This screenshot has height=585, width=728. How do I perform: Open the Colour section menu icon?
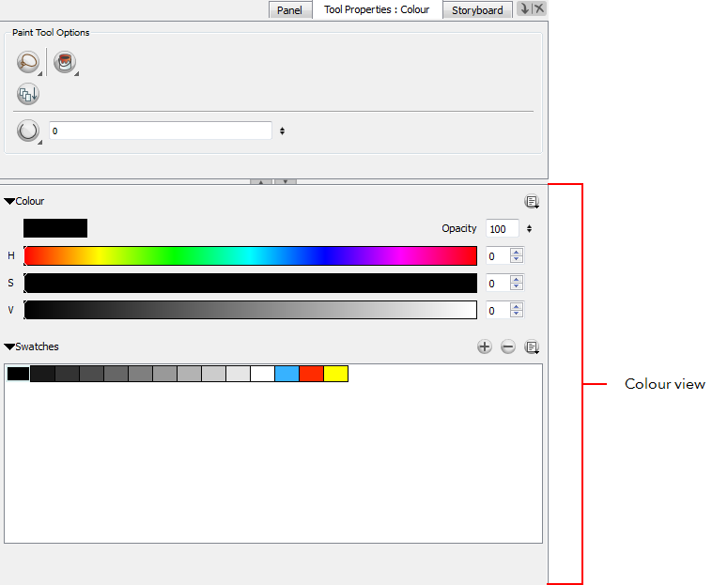click(x=532, y=202)
